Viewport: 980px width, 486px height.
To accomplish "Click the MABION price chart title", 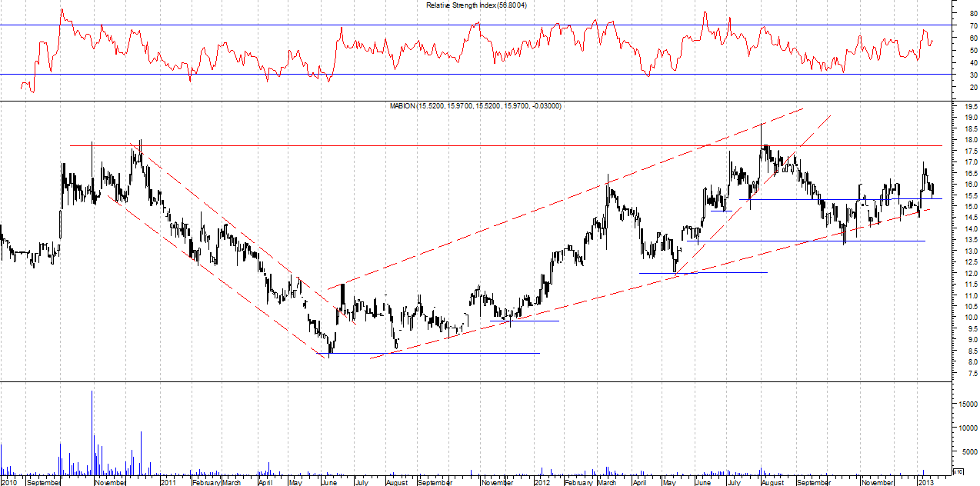I will point(475,105).
